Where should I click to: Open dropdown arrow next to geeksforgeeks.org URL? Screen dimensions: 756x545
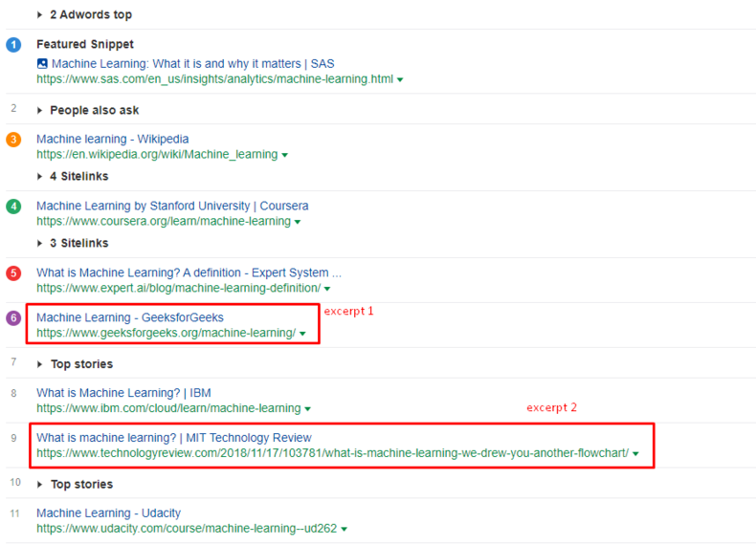click(302, 334)
